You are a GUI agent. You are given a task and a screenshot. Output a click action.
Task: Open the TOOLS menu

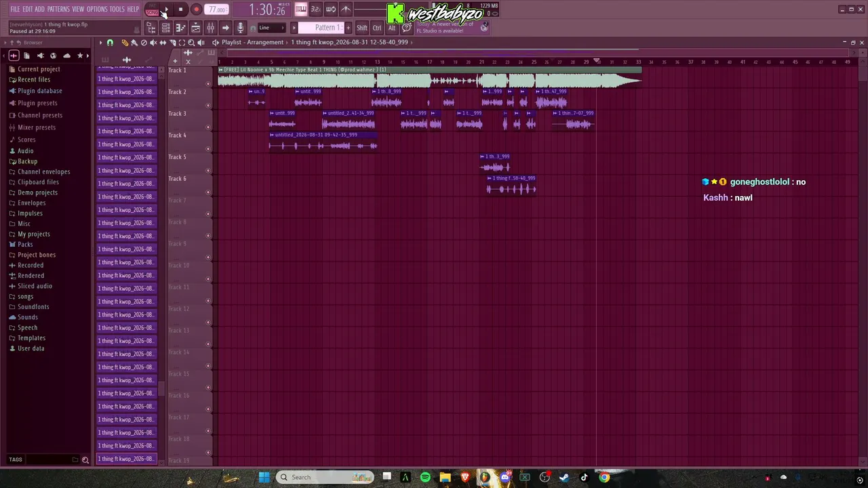tap(117, 9)
